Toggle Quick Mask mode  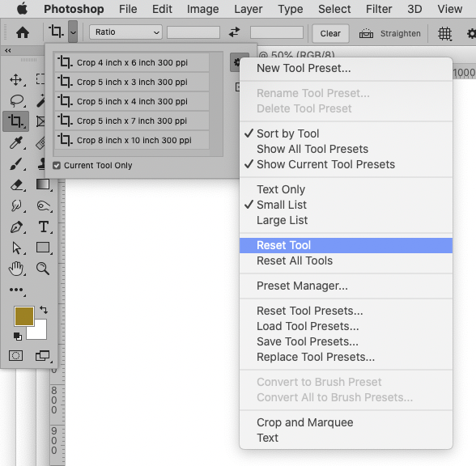coord(16,356)
